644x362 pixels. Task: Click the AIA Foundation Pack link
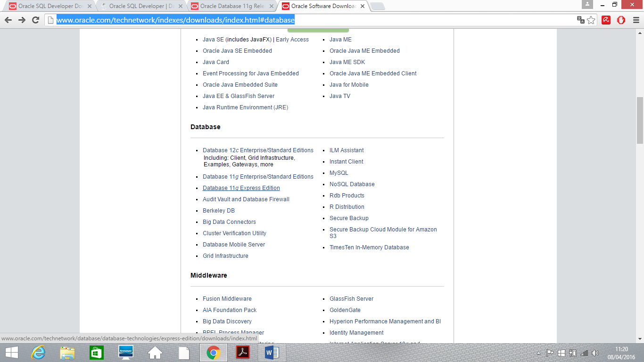pos(230,310)
